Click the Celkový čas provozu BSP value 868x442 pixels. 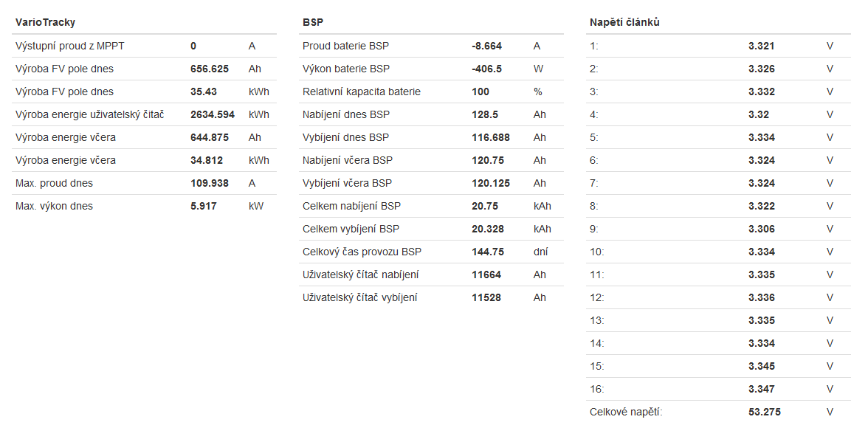click(x=488, y=252)
